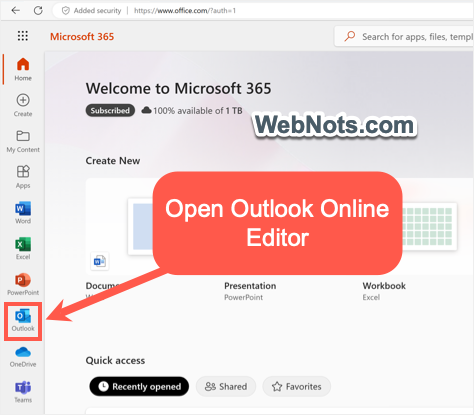The image size is (474, 415).
Task: Open My Content folder
Action: [x=23, y=141]
